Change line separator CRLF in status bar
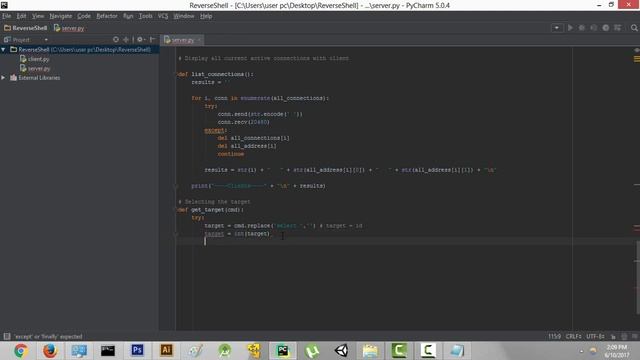The width and height of the screenshot is (640, 360). point(573,336)
